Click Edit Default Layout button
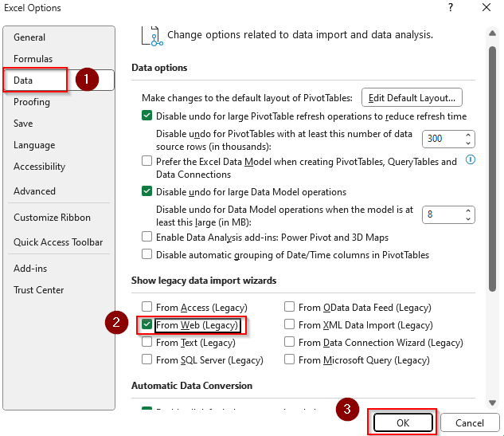504x436 pixels. coord(412,97)
